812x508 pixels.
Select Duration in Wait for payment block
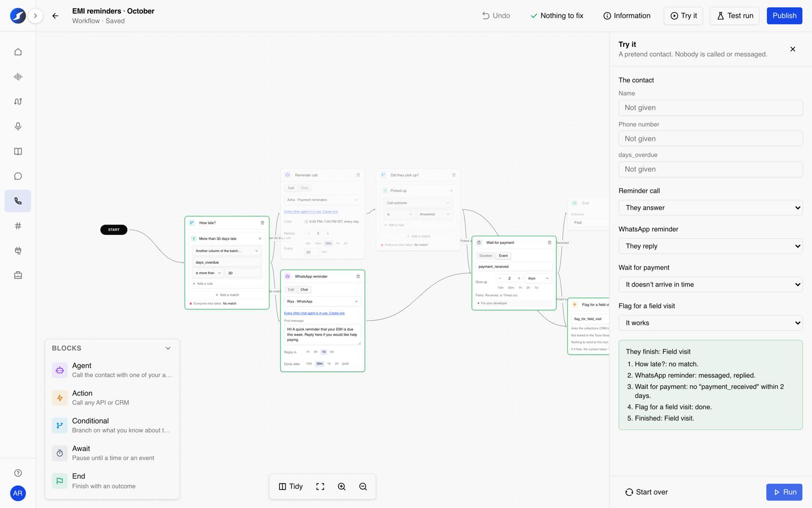point(486,256)
